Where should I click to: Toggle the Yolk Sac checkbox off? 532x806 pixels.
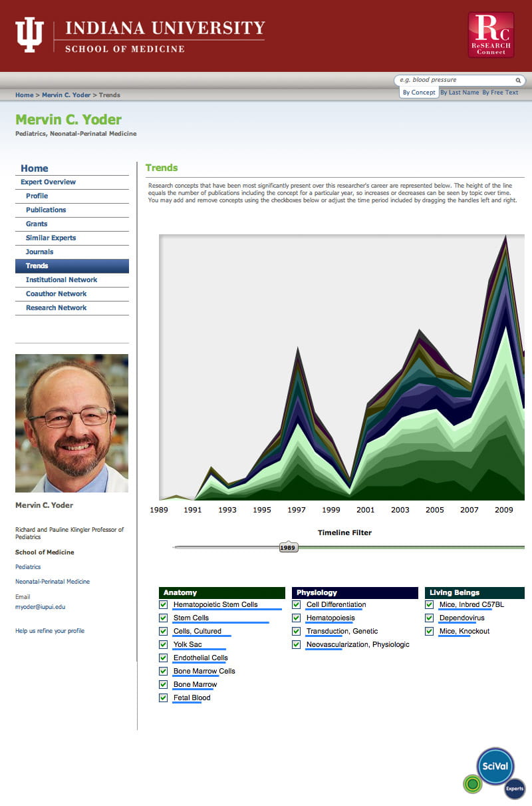pos(163,644)
